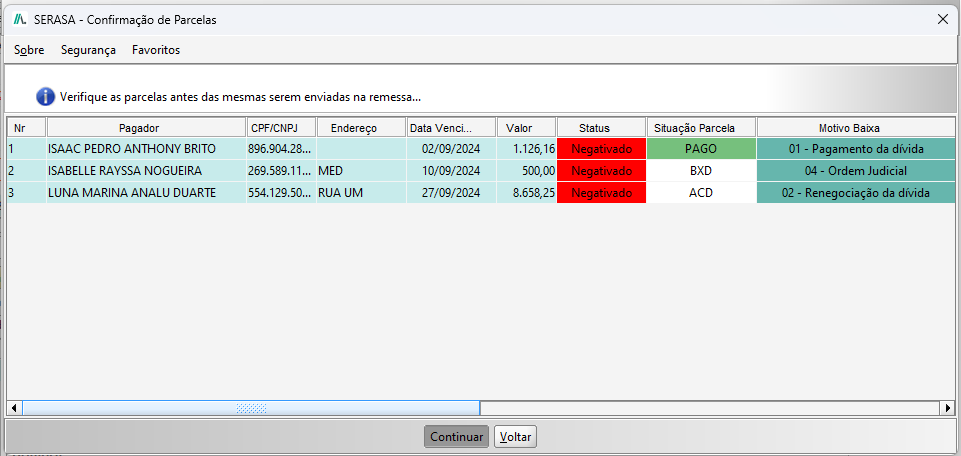The image size is (961, 456).
Task: Click due date 27/09/2024
Action: click(x=451, y=193)
